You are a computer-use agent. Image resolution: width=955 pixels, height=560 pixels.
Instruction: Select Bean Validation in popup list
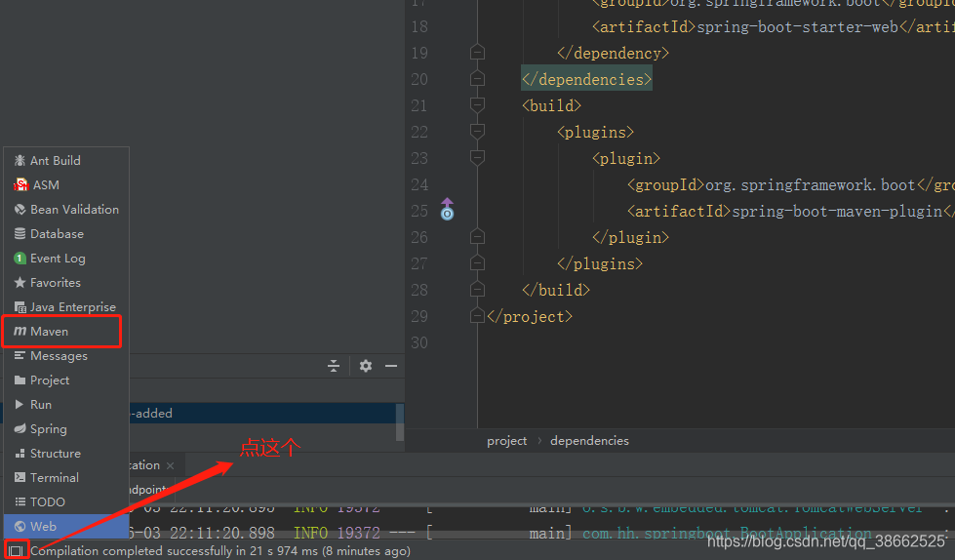(65, 209)
